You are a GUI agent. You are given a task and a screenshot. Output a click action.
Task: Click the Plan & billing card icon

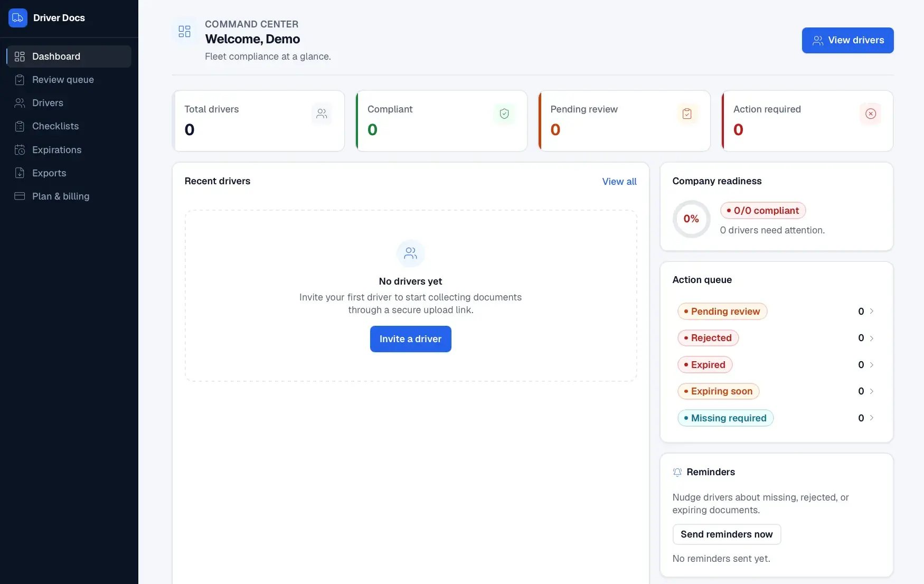pyautogui.click(x=20, y=196)
